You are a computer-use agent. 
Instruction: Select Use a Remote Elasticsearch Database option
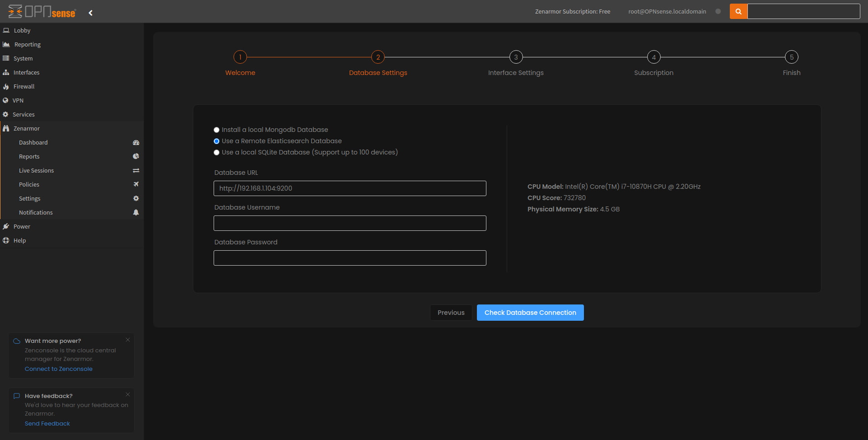pyautogui.click(x=216, y=141)
